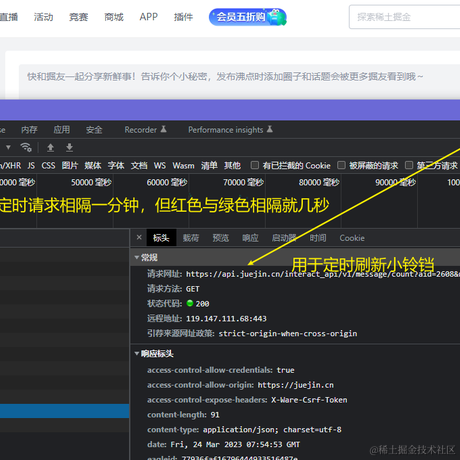
Task: Open the 活动 nav link
Action: coord(43,17)
